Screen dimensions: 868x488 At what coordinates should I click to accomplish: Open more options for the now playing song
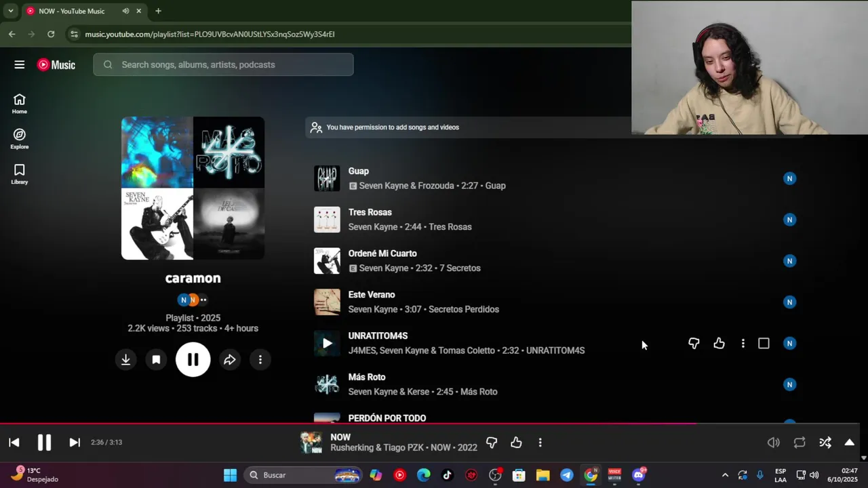point(540,443)
